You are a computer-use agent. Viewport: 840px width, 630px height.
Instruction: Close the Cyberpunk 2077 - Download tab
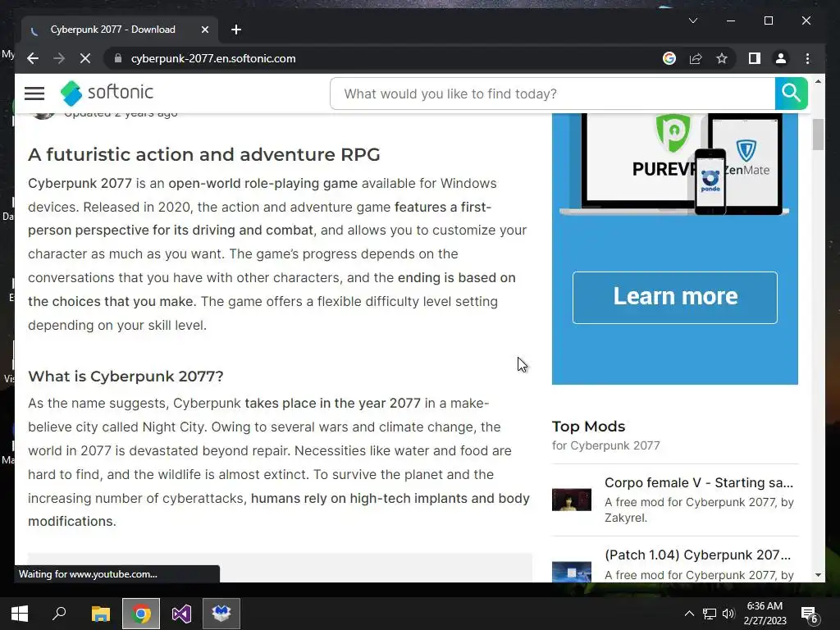(x=204, y=30)
